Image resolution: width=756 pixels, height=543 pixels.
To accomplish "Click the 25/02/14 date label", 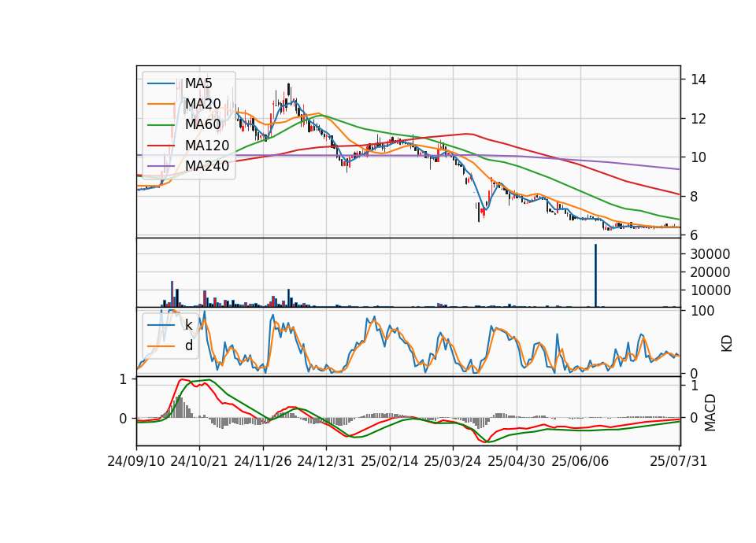I will (x=390, y=461).
